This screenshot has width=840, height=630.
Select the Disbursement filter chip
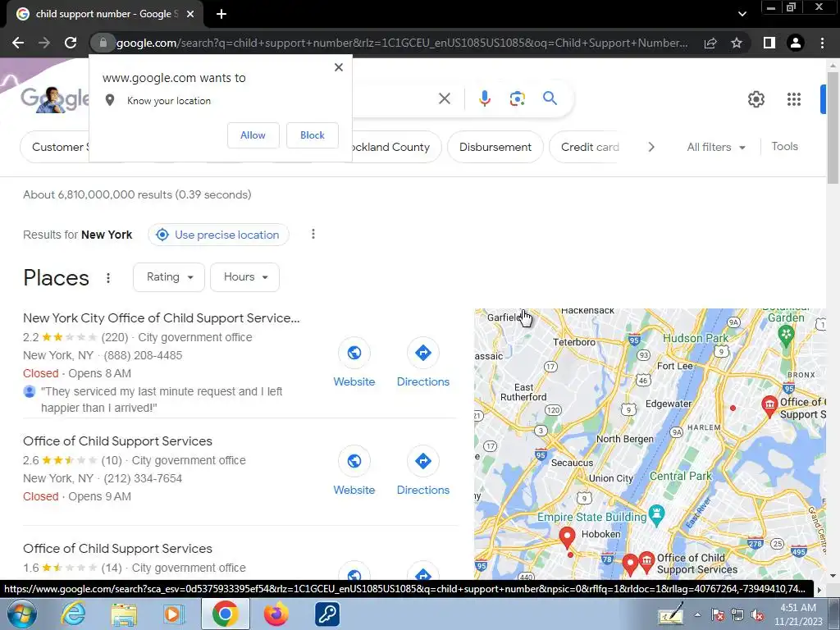(x=495, y=147)
